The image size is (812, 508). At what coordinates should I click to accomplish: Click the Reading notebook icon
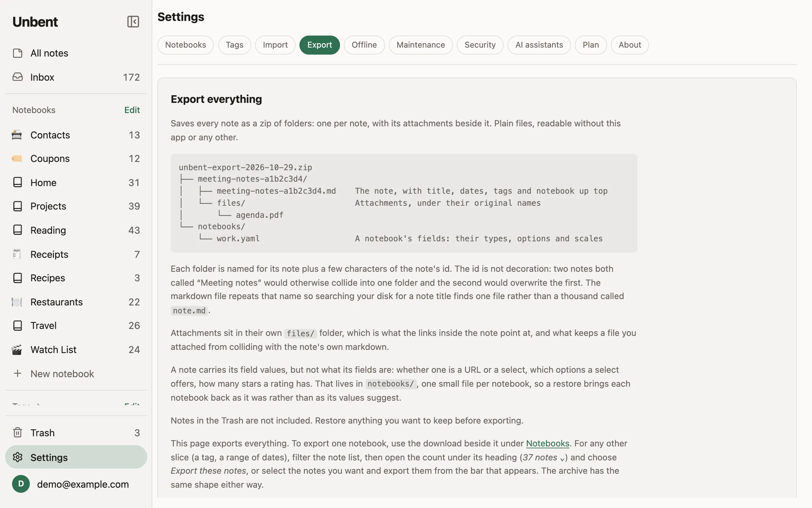pos(17,230)
